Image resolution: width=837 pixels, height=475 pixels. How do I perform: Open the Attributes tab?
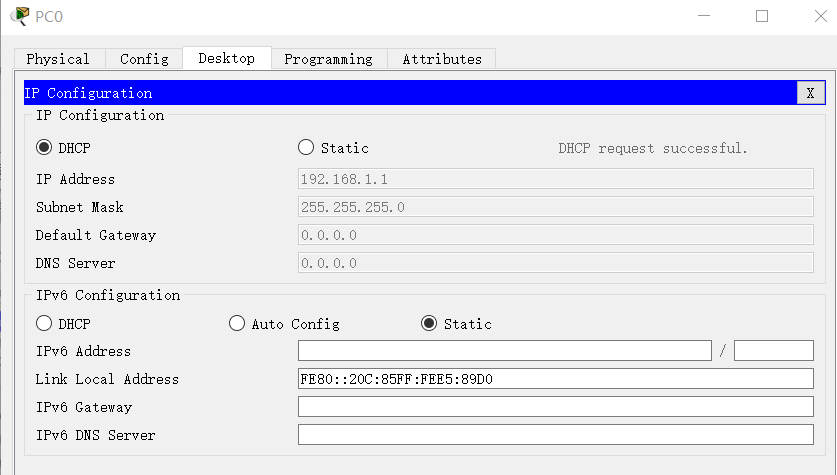(x=442, y=59)
